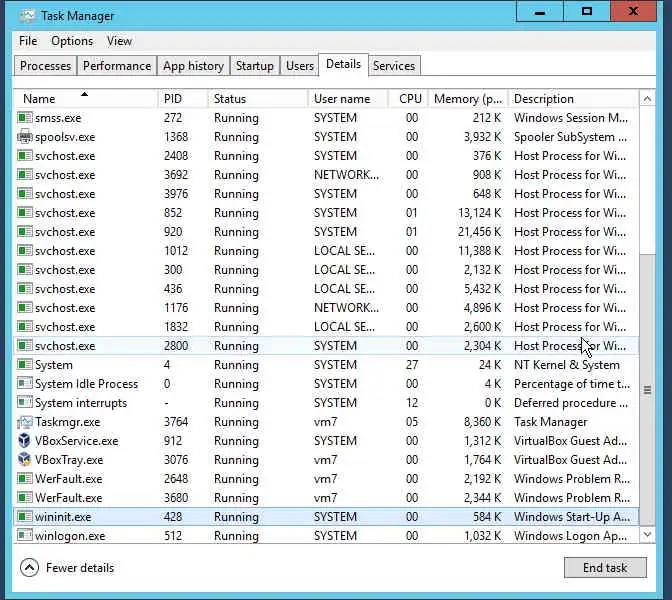
Task: Sort by the CPU column header
Action: pyautogui.click(x=410, y=99)
